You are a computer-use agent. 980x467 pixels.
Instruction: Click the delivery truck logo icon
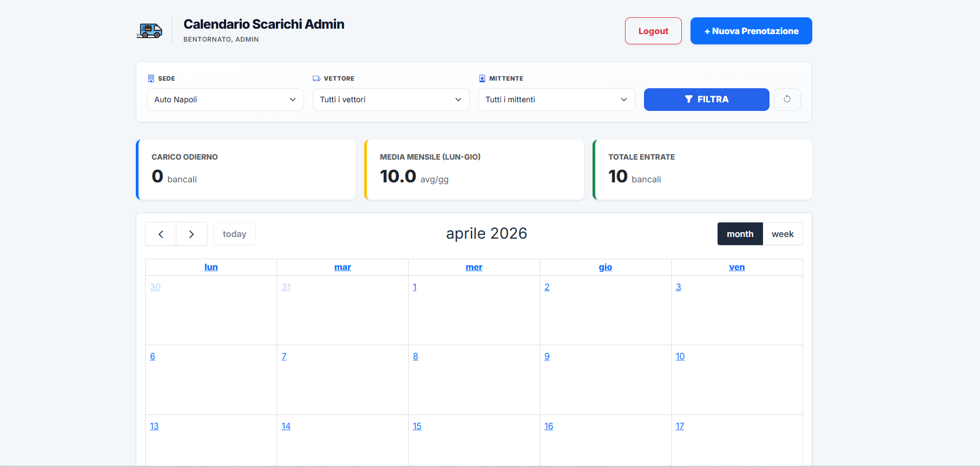click(x=149, y=31)
